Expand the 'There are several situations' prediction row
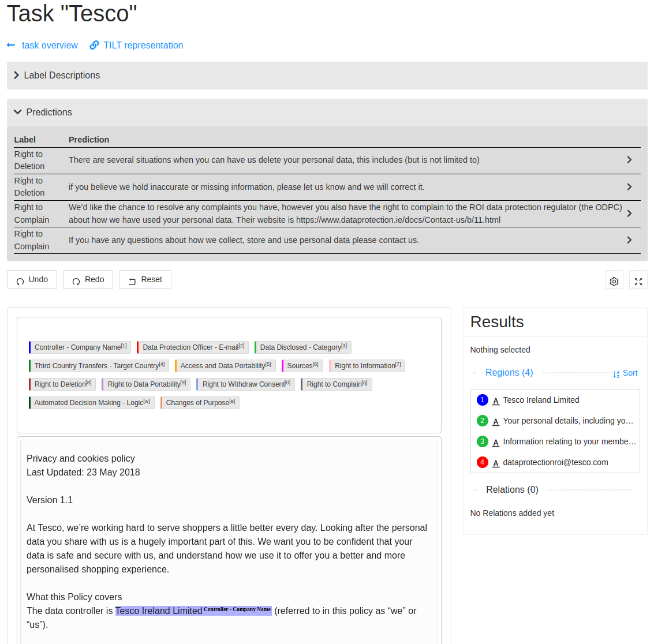The image size is (654, 644). click(629, 160)
